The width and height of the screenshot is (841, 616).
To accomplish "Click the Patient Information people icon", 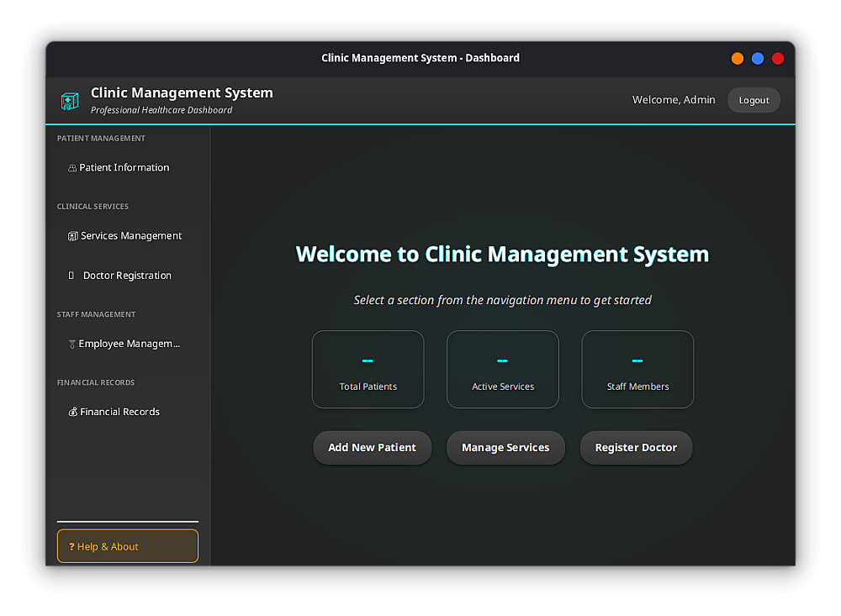I will pyautogui.click(x=72, y=168).
